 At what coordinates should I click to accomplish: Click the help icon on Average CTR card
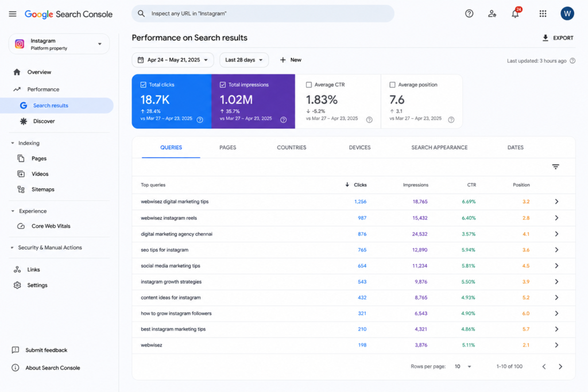tap(369, 119)
